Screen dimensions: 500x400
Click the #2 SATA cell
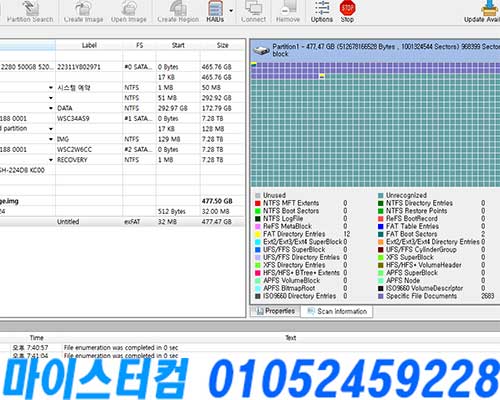[x=138, y=150]
